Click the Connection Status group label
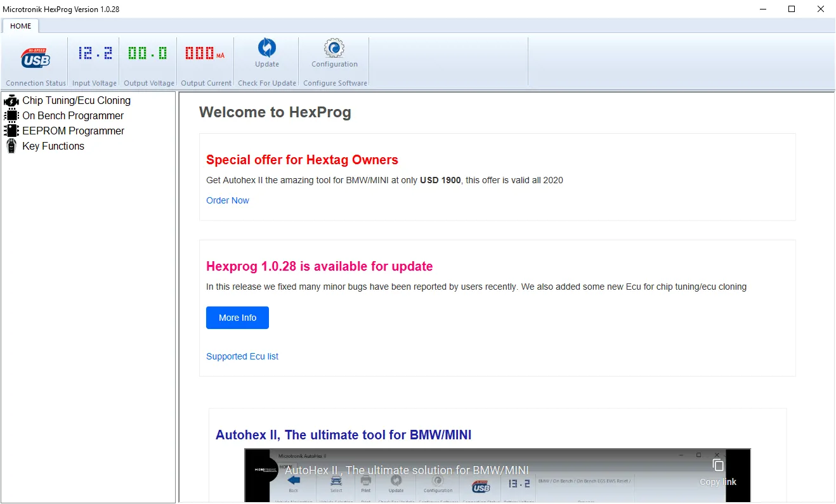 click(36, 83)
